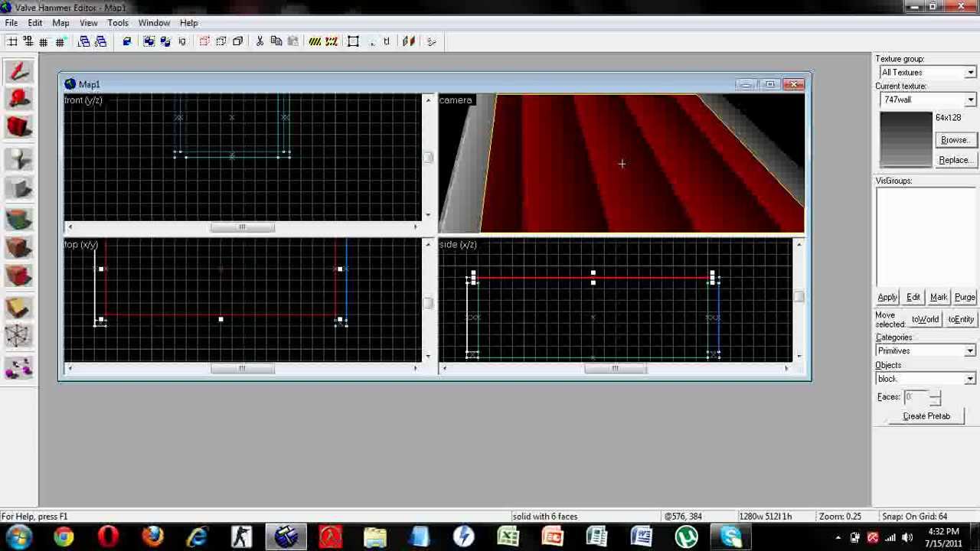Click the Browse... texture button
The height and width of the screenshot is (551, 980).
955,140
